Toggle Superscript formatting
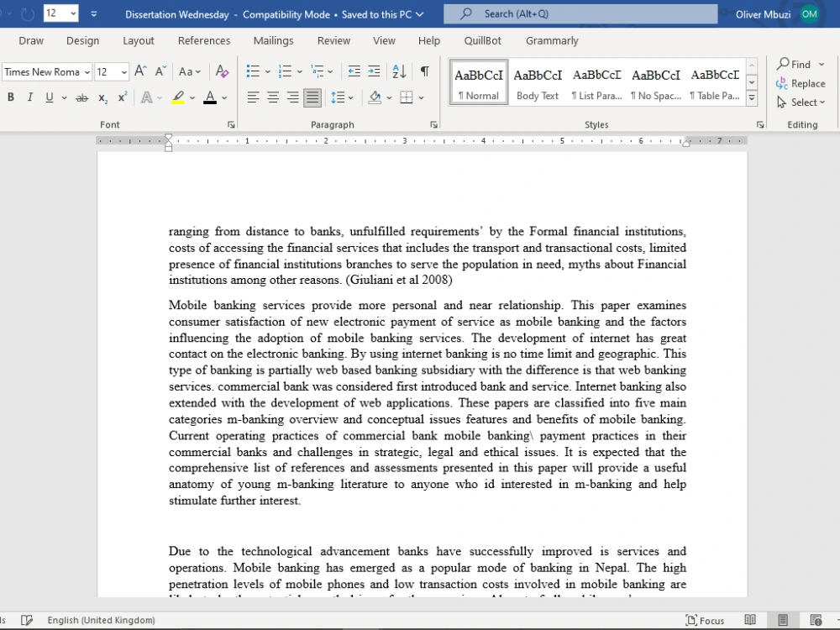This screenshot has width=840, height=630. point(123,97)
